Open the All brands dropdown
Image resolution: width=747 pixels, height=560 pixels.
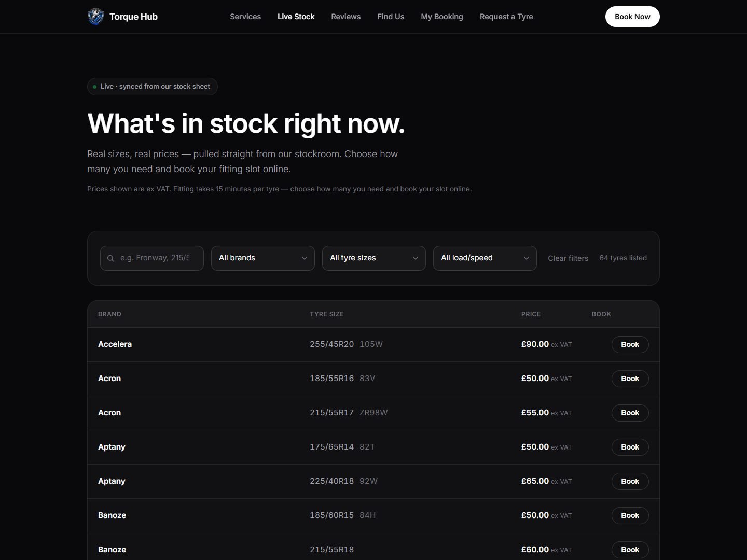coord(263,258)
